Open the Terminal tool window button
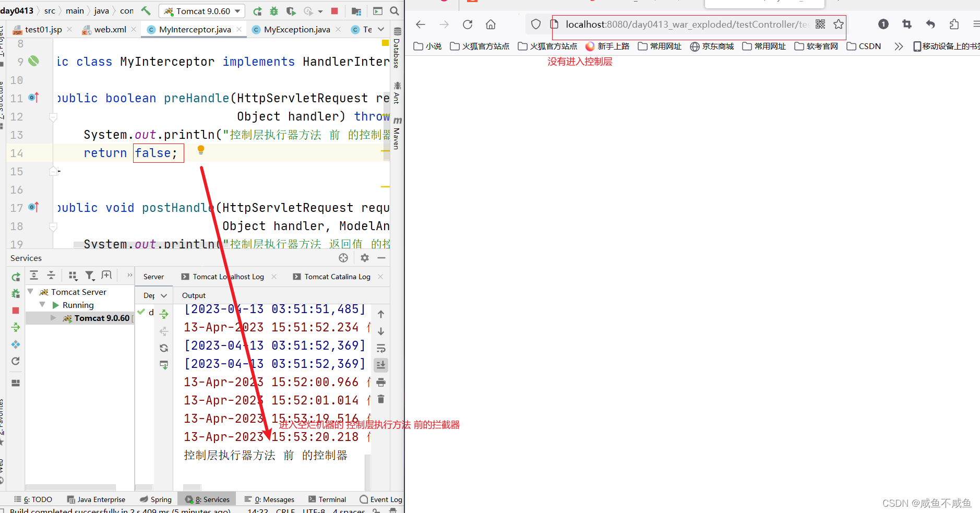 point(327,499)
